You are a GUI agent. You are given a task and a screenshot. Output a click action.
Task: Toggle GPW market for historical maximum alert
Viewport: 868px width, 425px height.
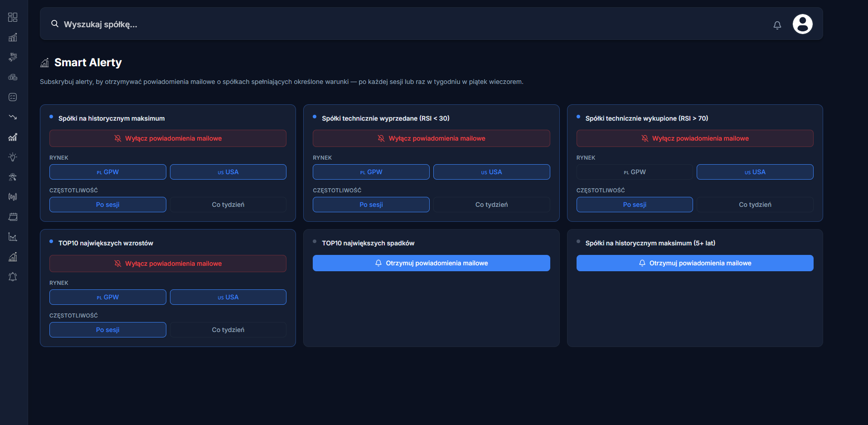click(107, 172)
